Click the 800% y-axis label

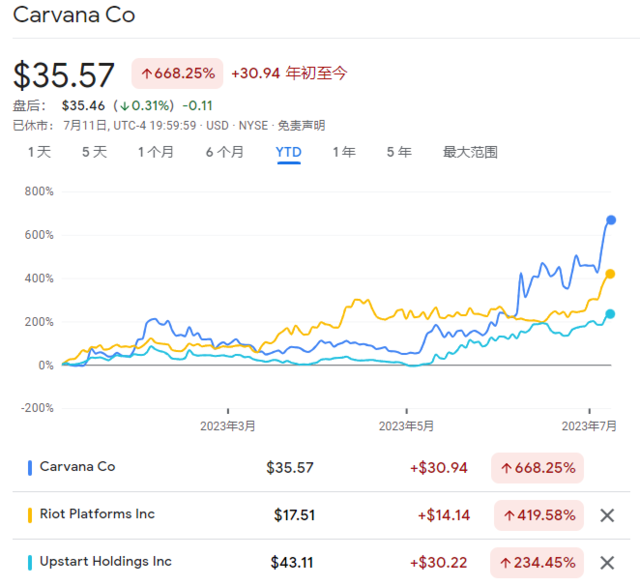[x=39, y=191]
